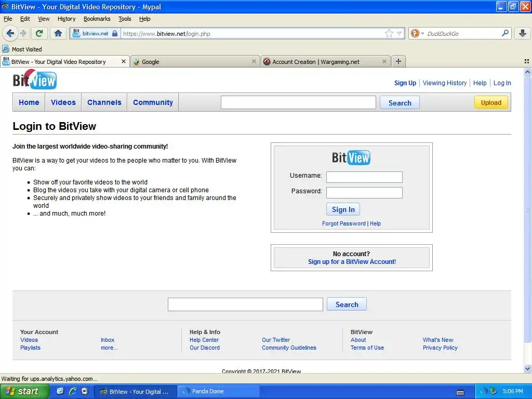Open footer Community Guidelines link
The width and height of the screenshot is (532, 399).
click(x=289, y=348)
